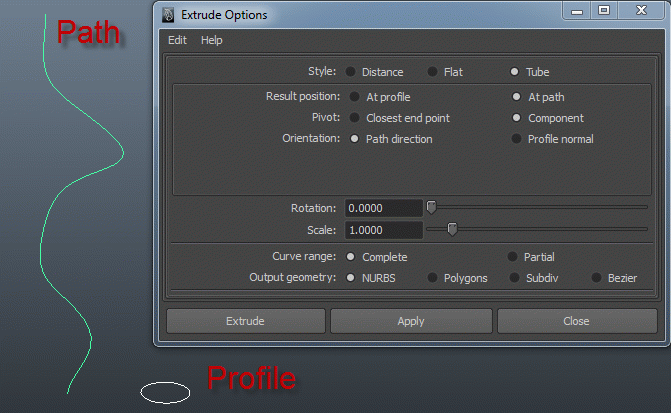
Task: Set output geometry to Polygons
Action: 433,278
